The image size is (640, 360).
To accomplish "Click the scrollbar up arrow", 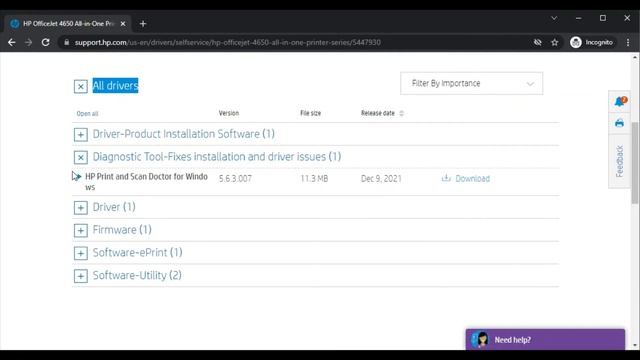I will (635, 58).
